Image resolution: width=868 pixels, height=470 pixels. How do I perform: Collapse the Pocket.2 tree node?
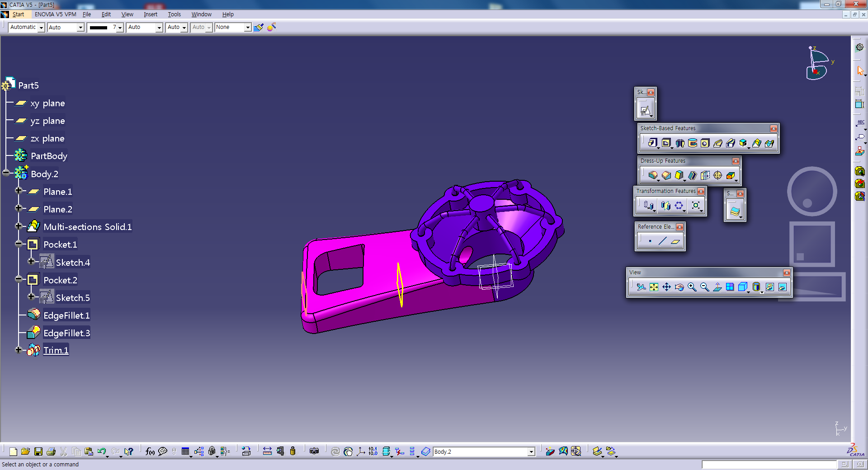point(19,279)
